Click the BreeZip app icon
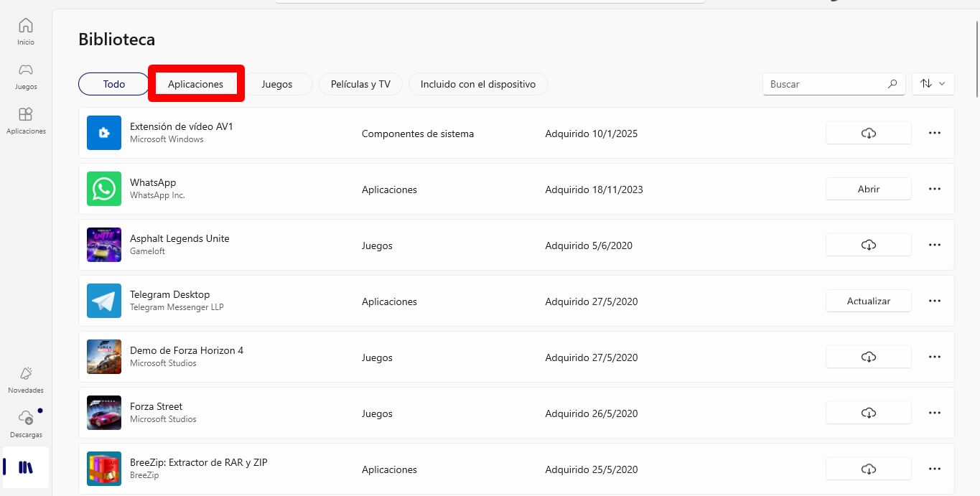The image size is (980, 496). [104, 469]
